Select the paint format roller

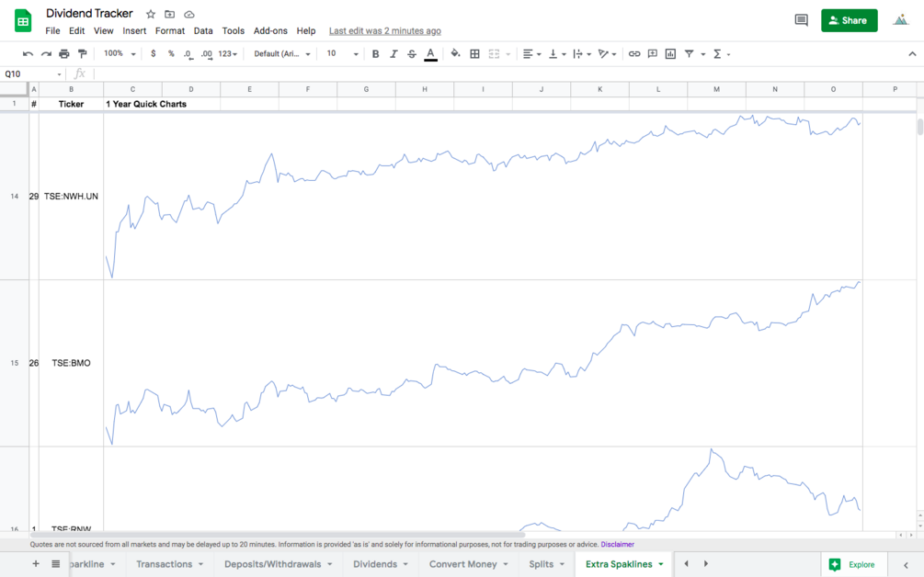(x=83, y=53)
